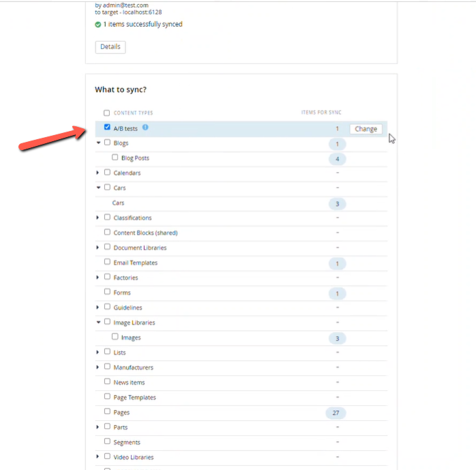
Task: Click Change button for A/B tests
Action: [x=366, y=129]
